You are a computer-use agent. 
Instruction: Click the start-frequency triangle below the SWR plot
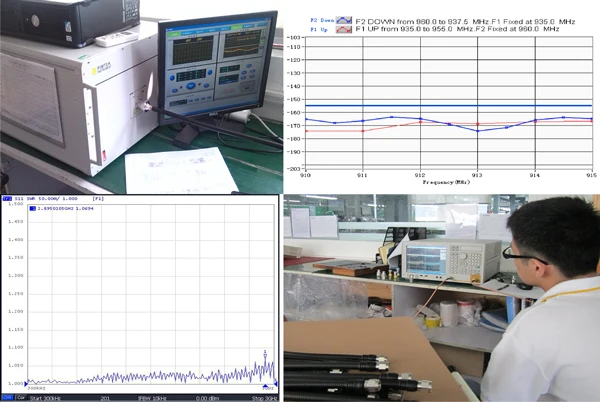25,381
